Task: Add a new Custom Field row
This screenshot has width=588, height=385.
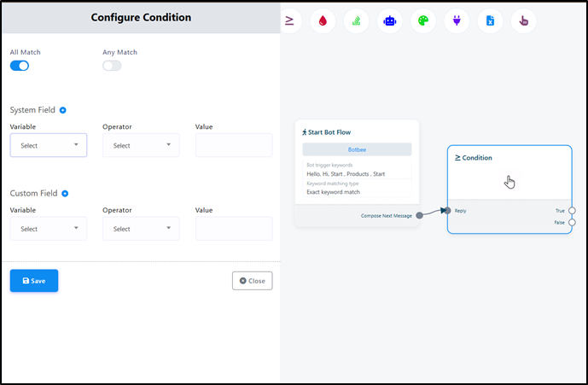Action: point(65,194)
